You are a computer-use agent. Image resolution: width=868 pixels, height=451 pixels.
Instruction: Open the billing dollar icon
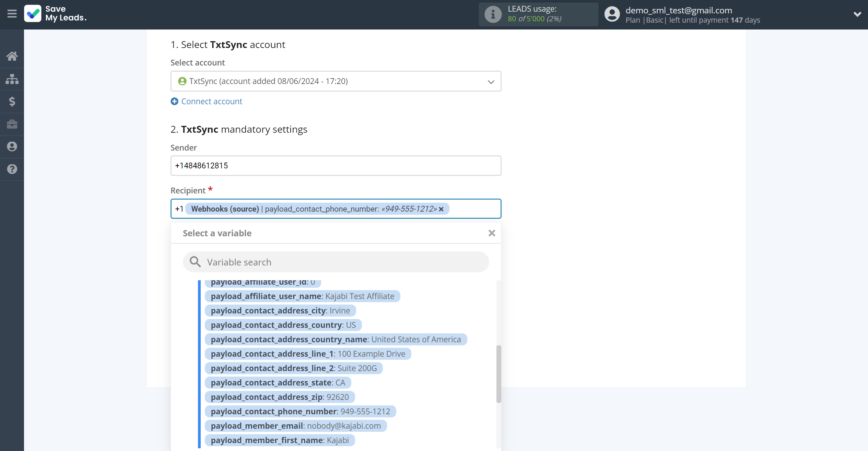(x=12, y=102)
